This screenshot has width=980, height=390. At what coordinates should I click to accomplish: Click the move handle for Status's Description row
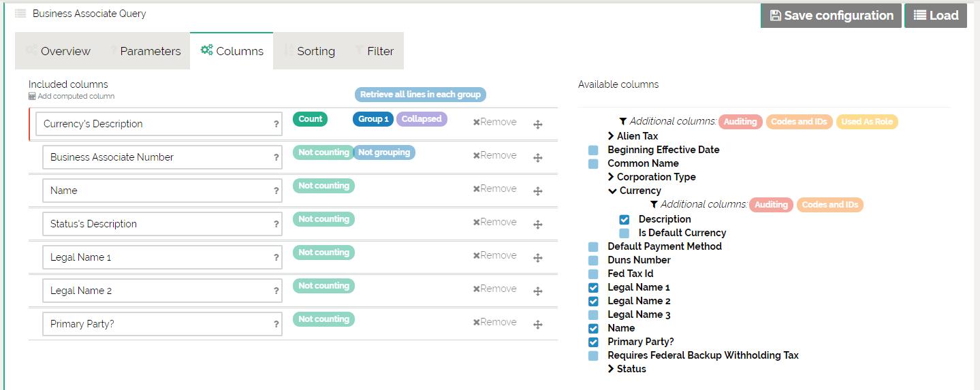click(537, 225)
